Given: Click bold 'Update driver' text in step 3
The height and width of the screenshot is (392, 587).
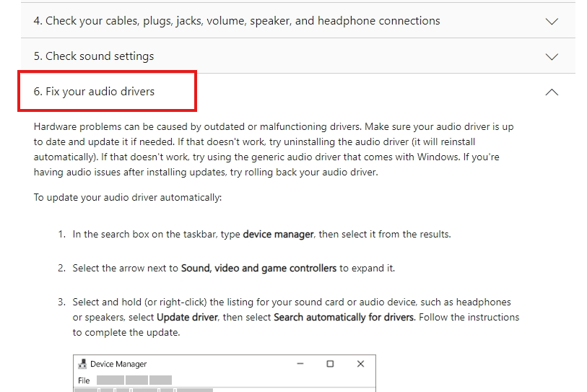Looking at the screenshot, I should pyautogui.click(x=187, y=318).
